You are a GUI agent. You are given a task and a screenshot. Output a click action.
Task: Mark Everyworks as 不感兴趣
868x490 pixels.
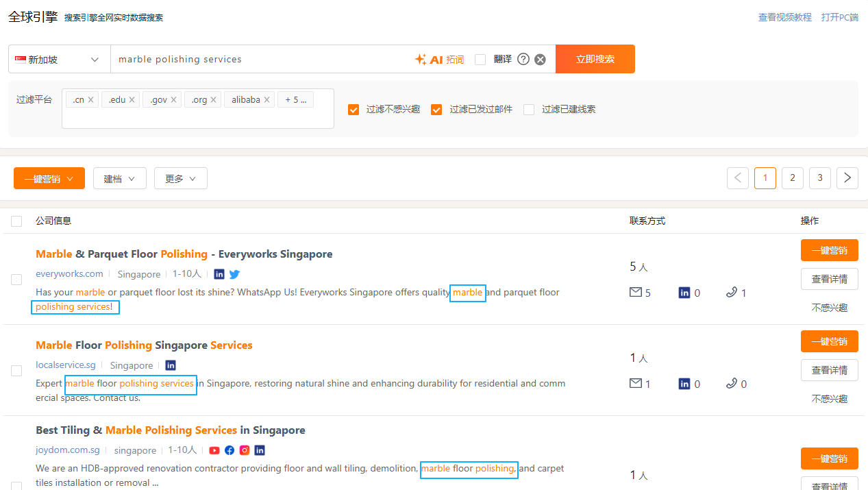coord(830,308)
